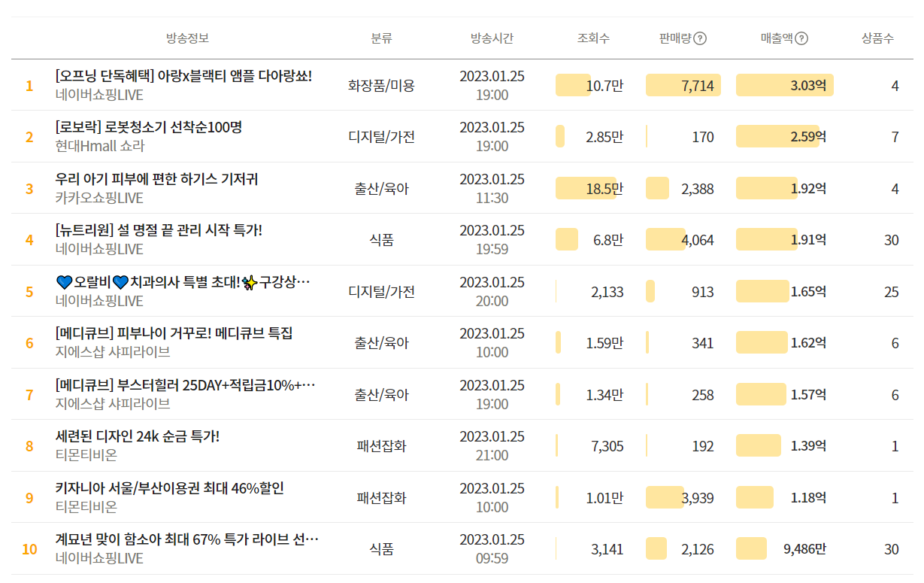Select the 판매량 column header label

[674, 38]
